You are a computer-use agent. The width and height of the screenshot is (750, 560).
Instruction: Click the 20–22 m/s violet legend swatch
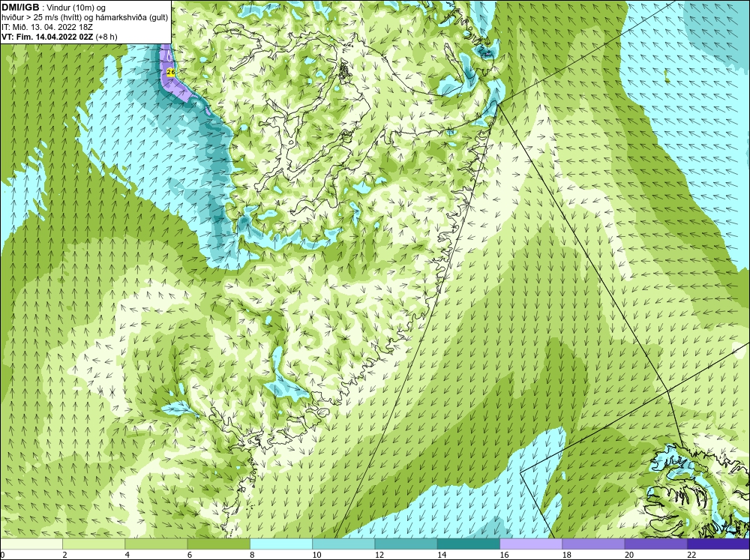655,544
